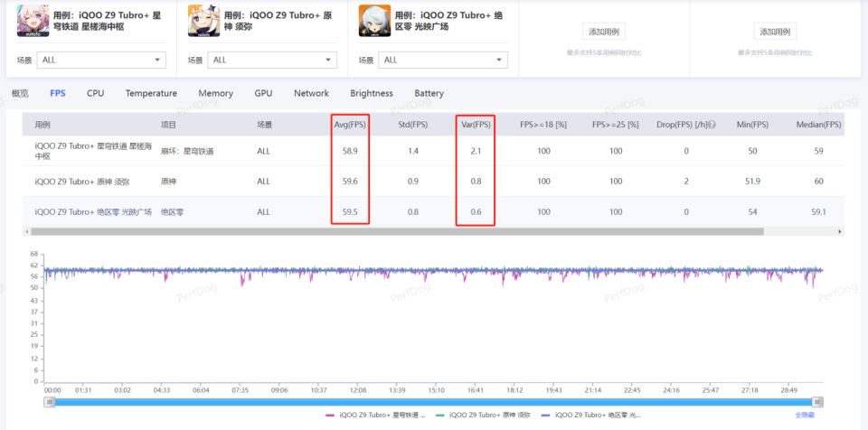This screenshot has height=430, width=868.
Task: Open scene dropdown for 绝区零 case
Action: click(443, 60)
